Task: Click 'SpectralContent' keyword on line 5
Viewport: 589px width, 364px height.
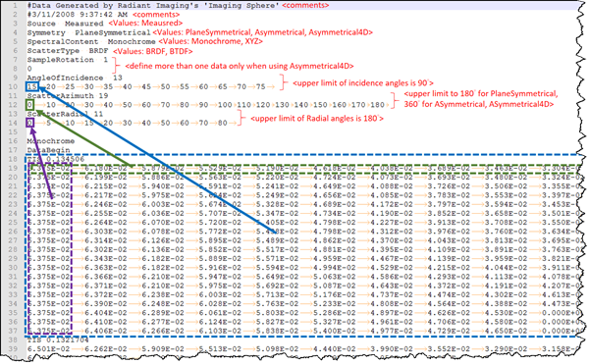Action: coord(63,41)
